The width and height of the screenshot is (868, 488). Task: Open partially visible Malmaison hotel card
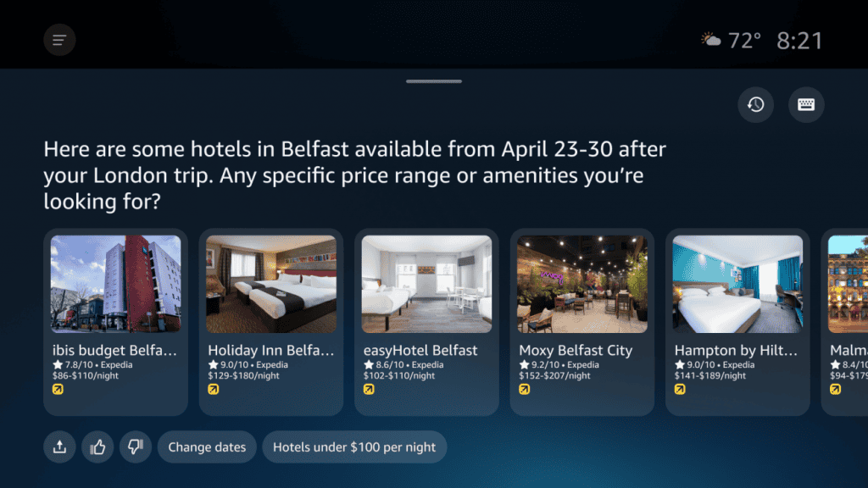tap(846, 322)
